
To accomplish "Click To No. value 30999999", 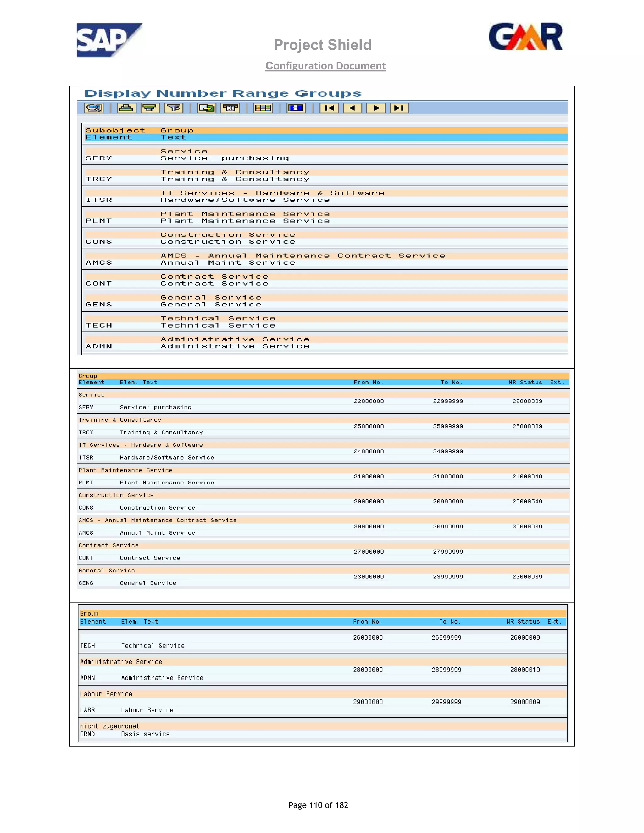I will pos(448,527).
